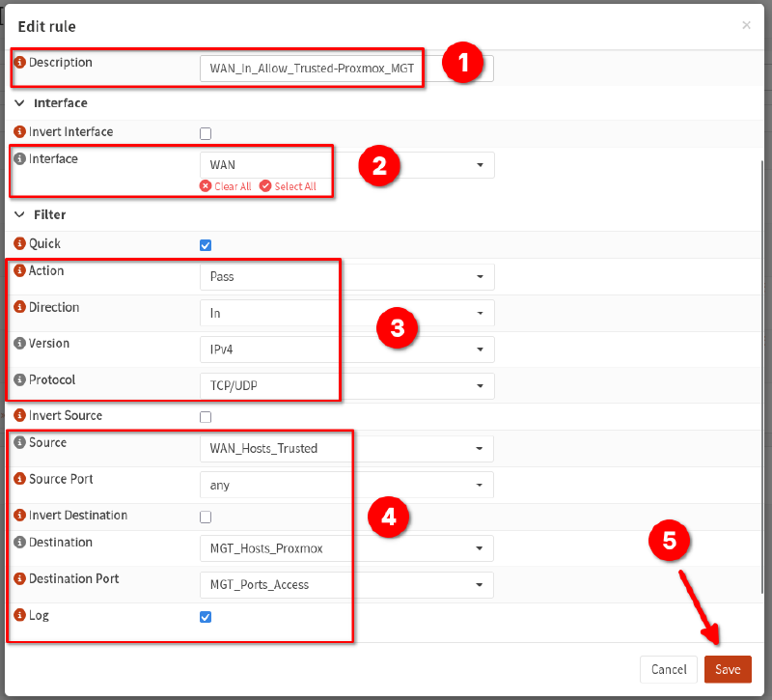The image size is (772, 700).
Task: Click the info icon next to Destination
Action: (x=19, y=543)
